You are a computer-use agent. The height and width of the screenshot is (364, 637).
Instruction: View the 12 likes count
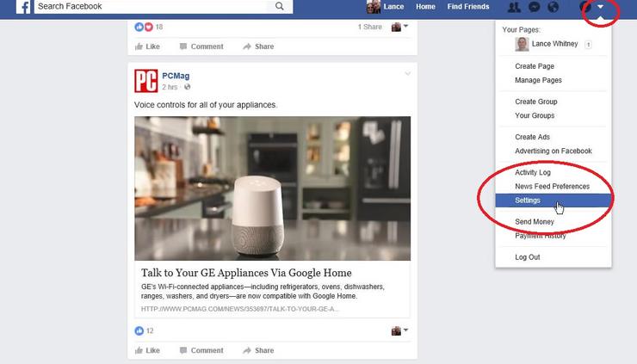point(150,330)
